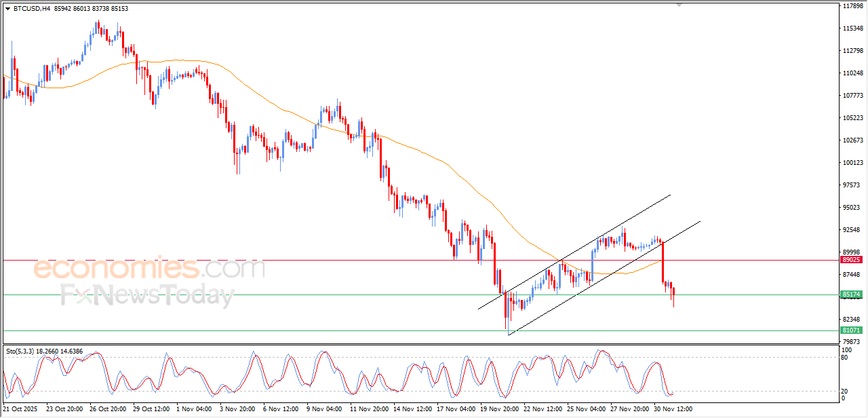Viewport: 868px width, 418px height.
Task: Click the Sto(5,3,3) indicator label
Action: pos(22,351)
